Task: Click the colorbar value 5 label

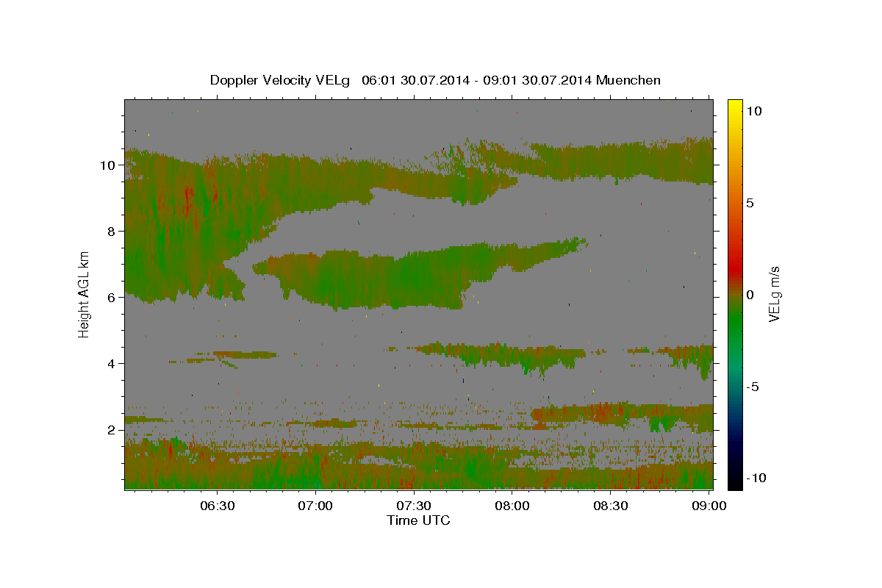Action: point(750,202)
